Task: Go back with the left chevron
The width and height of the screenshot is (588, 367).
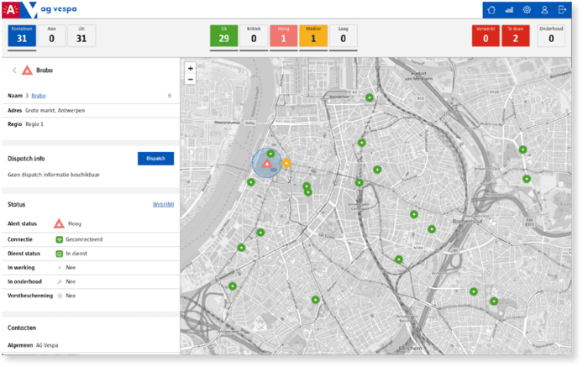Action: point(14,70)
